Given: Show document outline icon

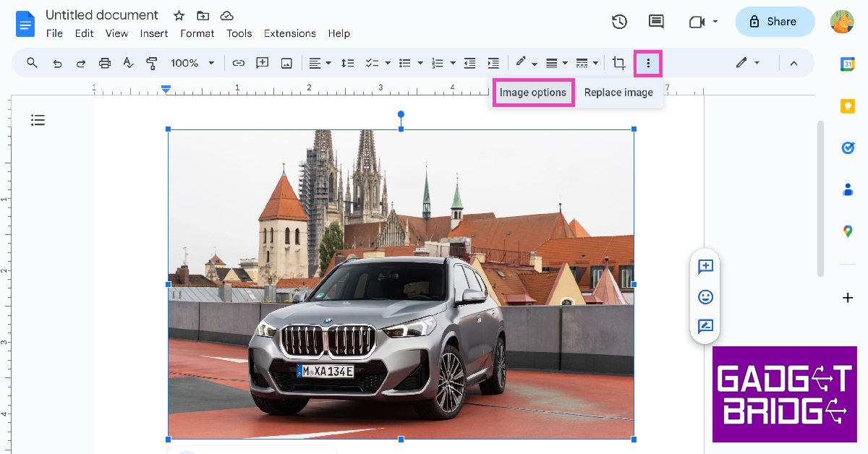Looking at the screenshot, I should pos(38,120).
